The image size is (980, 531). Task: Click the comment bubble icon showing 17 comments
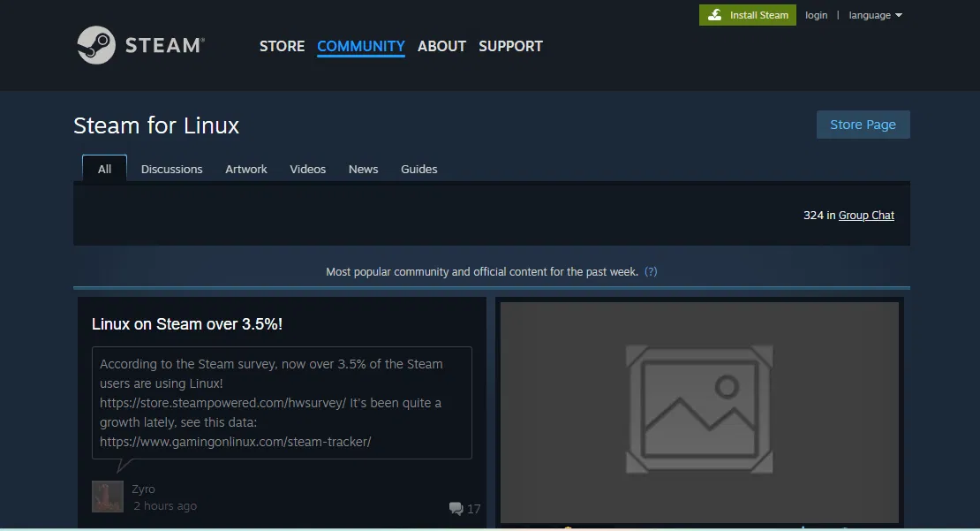tap(456, 508)
